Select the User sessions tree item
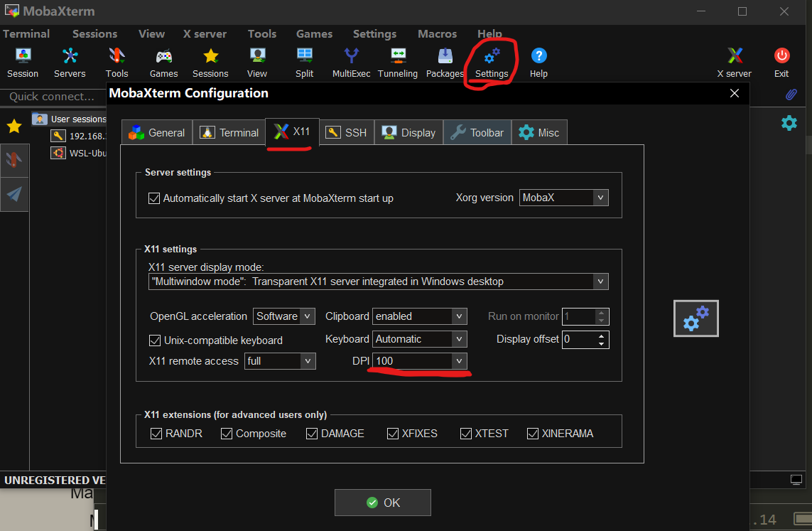Screen dimensions: 812x531 click(69, 119)
